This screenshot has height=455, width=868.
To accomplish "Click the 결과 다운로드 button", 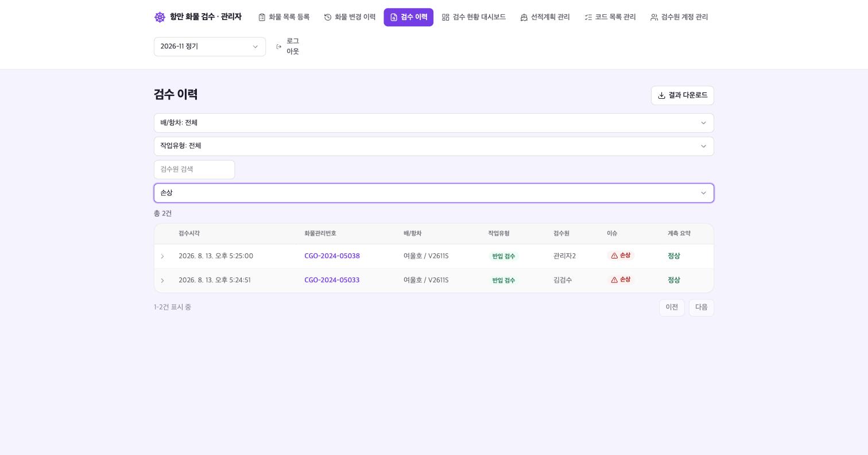I will point(683,95).
